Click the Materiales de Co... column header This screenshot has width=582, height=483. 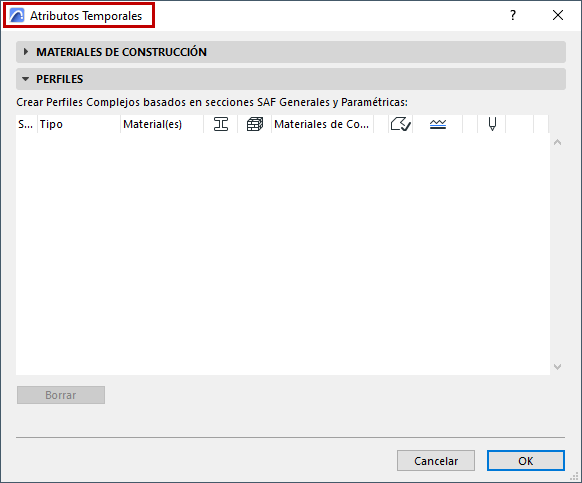pos(322,124)
